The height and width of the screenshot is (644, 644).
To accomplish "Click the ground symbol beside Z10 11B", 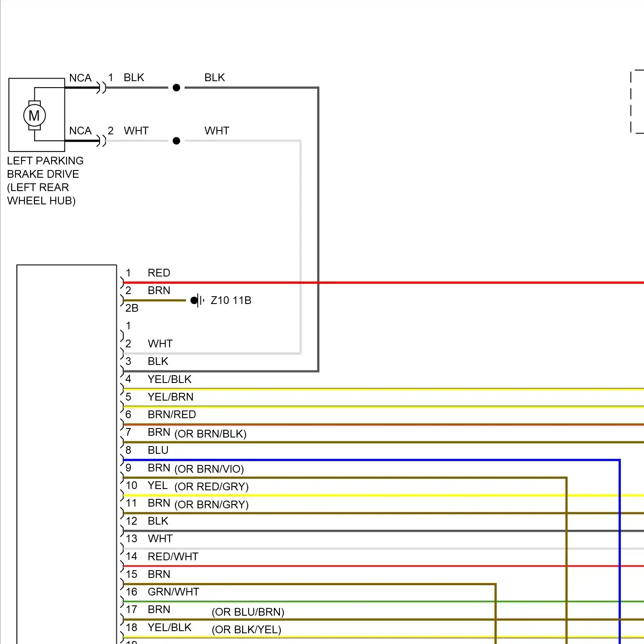I will point(198,301).
